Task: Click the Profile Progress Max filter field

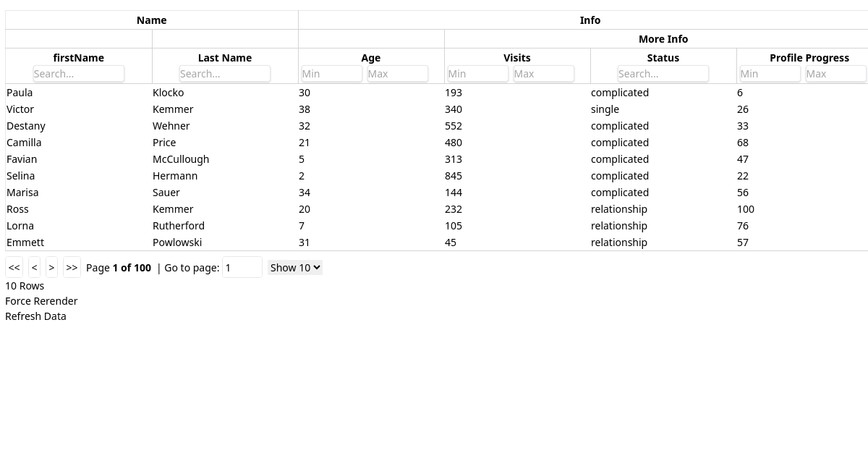Action: 835,73
